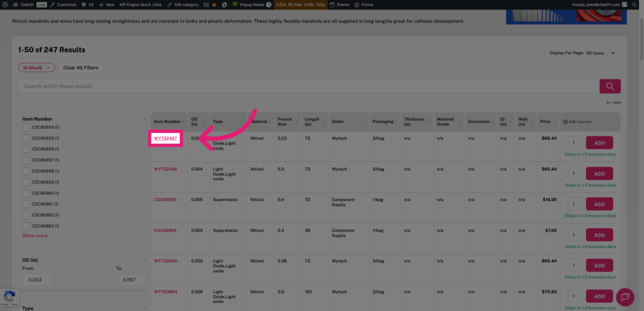Image resolution: width=644 pixels, height=311 pixels.
Task: Open Display Per Page dropdown
Action: coord(582,53)
